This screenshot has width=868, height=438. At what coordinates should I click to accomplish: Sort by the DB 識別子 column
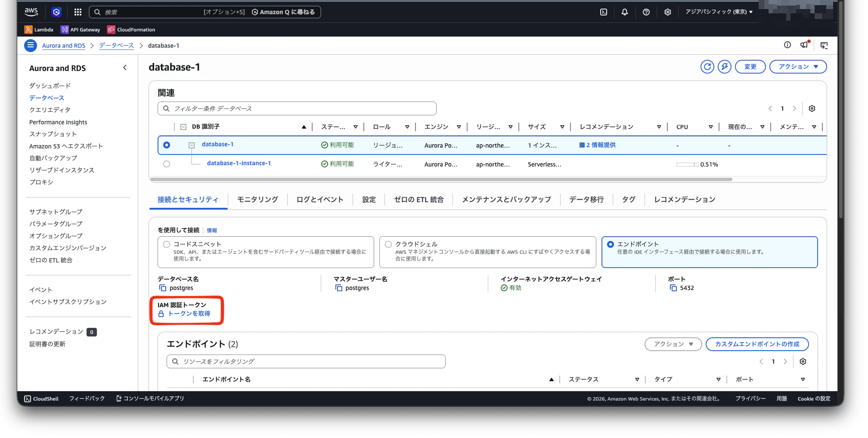[304, 127]
